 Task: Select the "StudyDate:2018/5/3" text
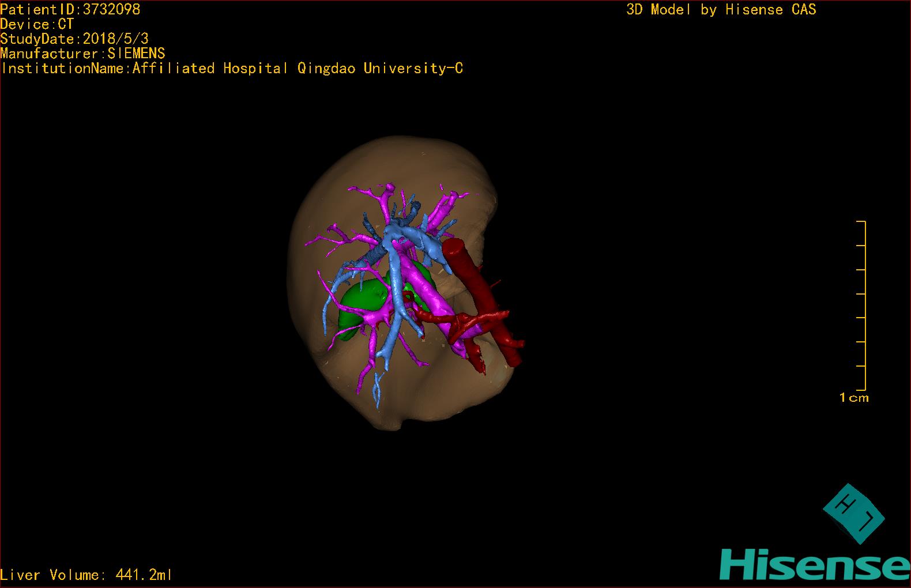point(74,39)
